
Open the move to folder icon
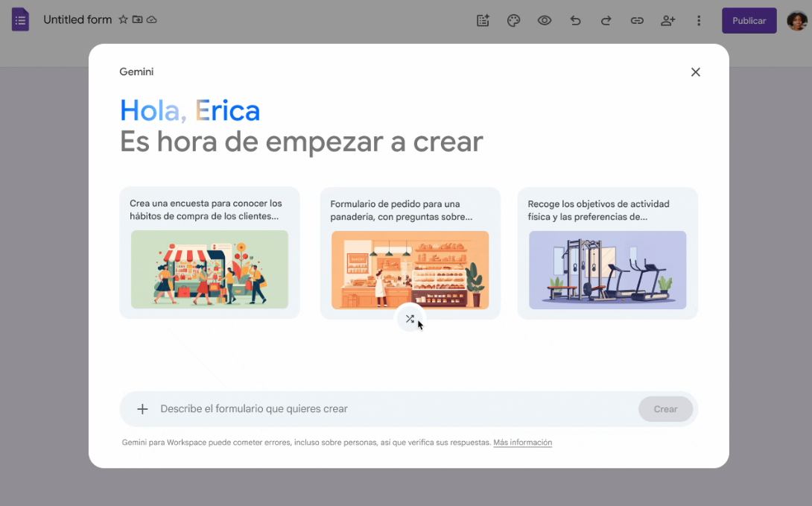point(138,20)
